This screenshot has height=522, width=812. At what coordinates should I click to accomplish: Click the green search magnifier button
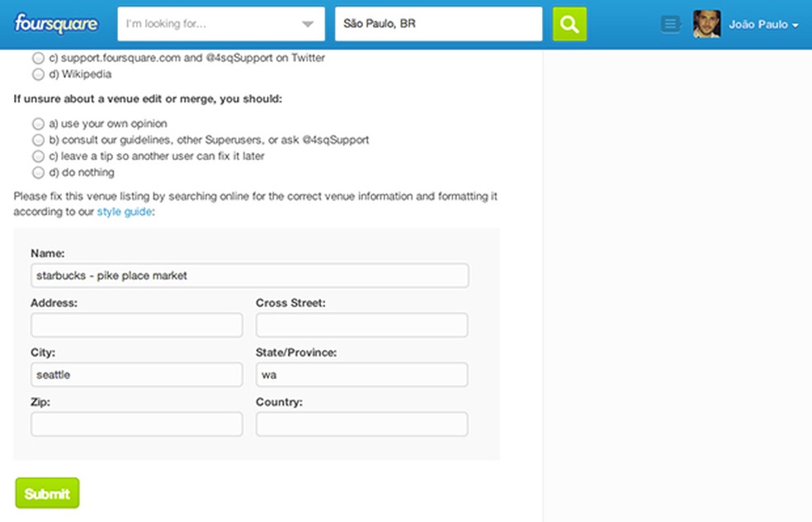569,24
